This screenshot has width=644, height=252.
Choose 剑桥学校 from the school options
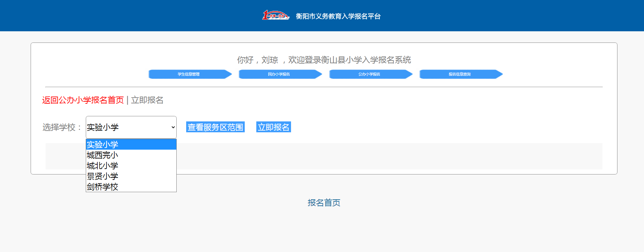coord(131,187)
